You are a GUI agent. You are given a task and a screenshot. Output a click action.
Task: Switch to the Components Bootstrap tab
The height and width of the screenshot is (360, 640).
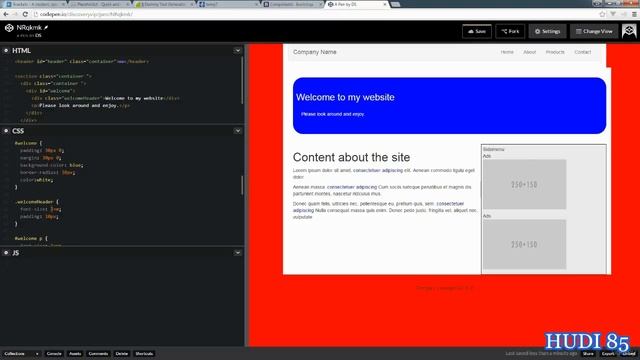293,4
